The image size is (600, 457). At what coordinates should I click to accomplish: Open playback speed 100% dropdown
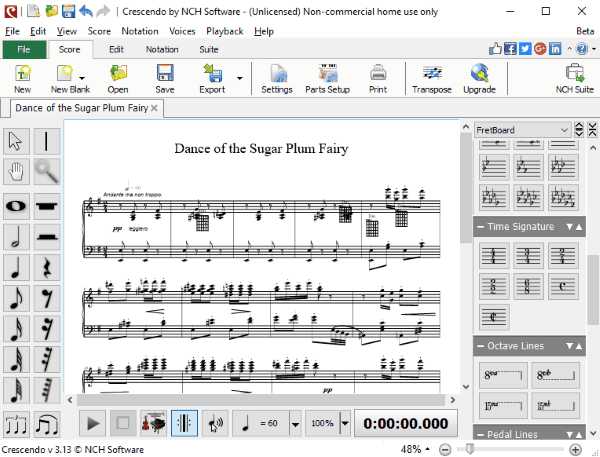tap(345, 424)
